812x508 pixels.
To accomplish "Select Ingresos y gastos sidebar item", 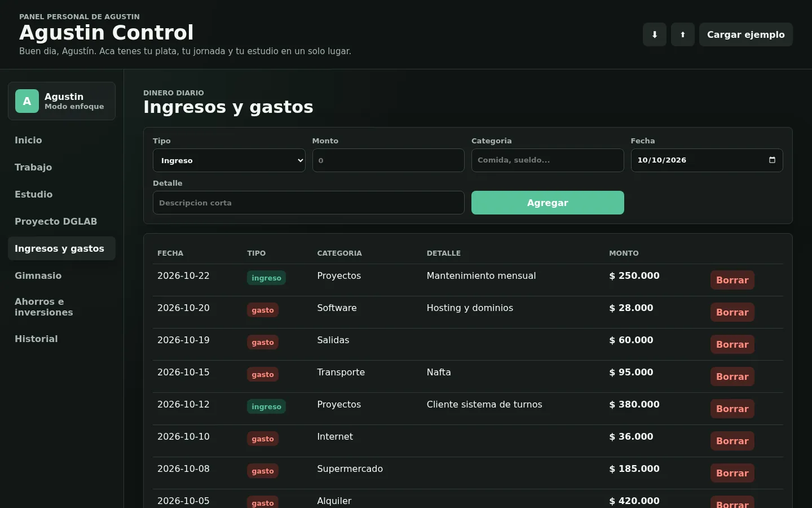I will (61, 248).
